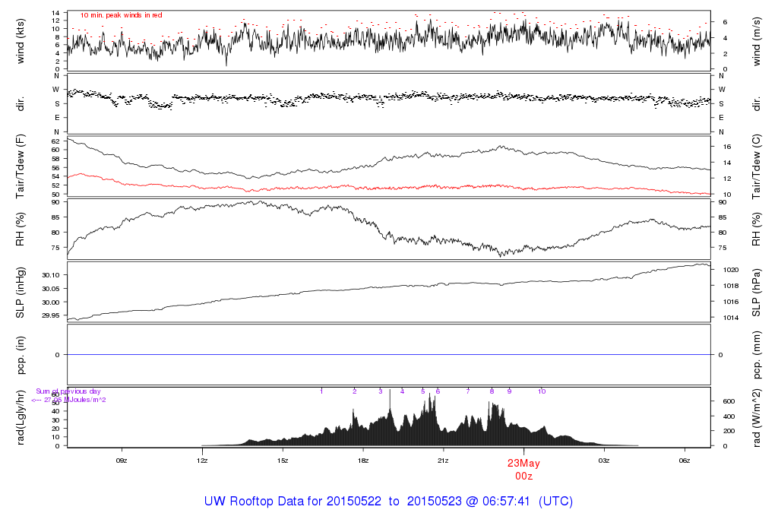The width and height of the screenshot is (778, 532).
Task: Click the '06z' time tick label
Action: [685, 461]
